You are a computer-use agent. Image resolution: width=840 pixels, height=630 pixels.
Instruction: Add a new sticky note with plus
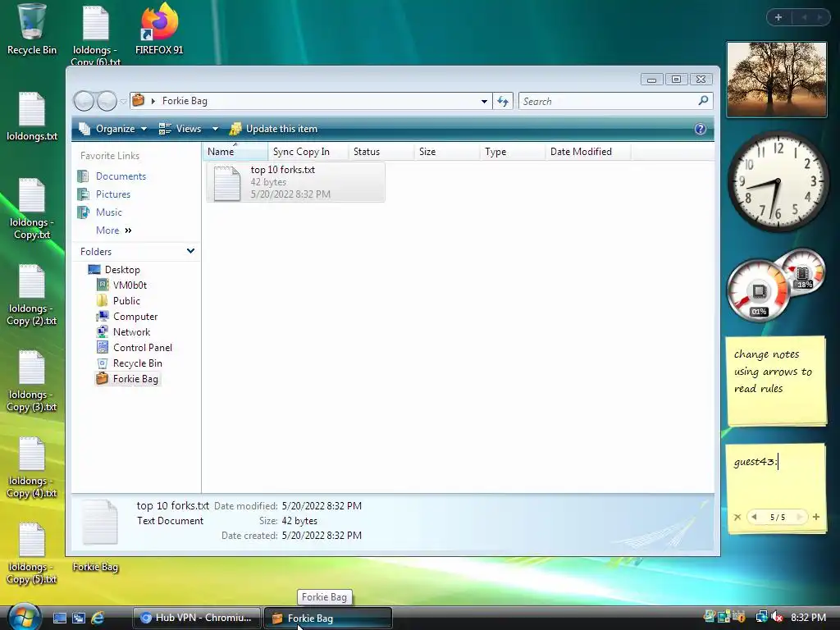point(816,517)
